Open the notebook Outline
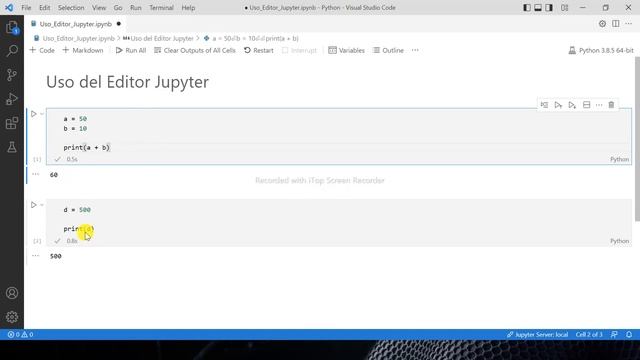The image size is (640, 360). pos(388,50)
